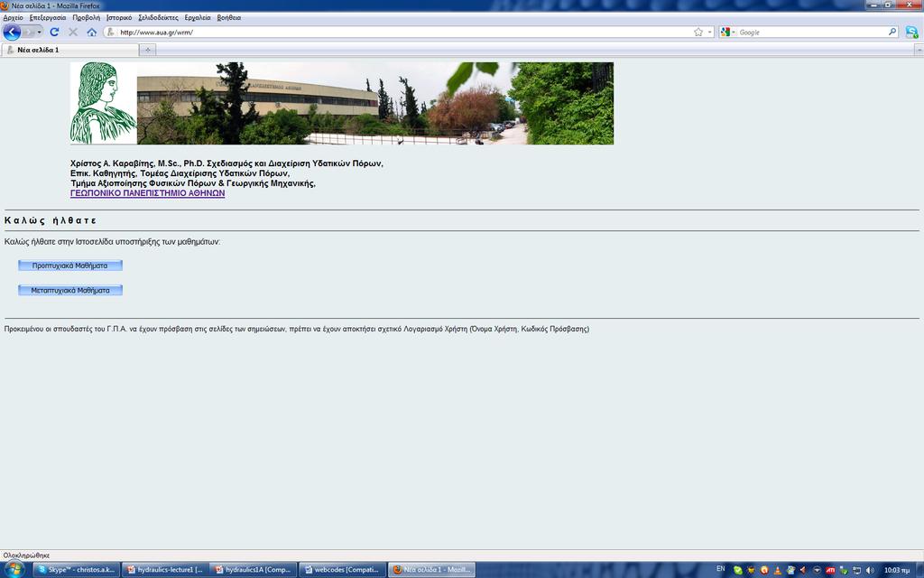Switch to hydraulics-lecture1 PowerPoint taskbar item

(166, 570)
